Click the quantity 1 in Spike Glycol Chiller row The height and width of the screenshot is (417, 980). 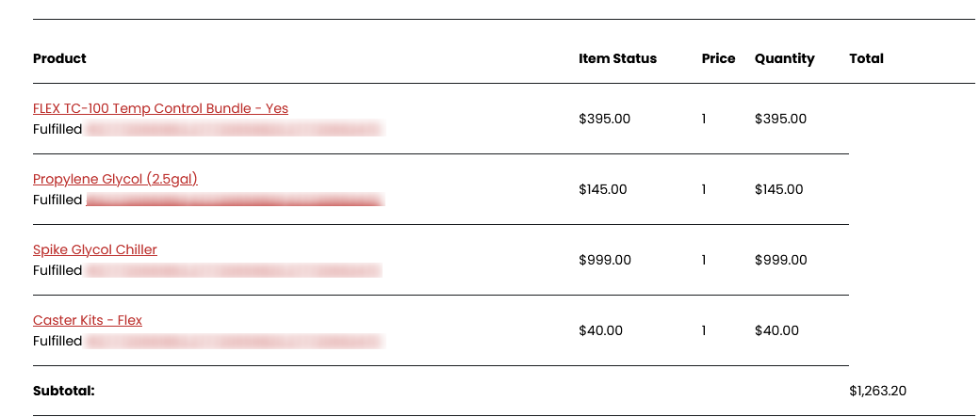[x=704, y=260]
